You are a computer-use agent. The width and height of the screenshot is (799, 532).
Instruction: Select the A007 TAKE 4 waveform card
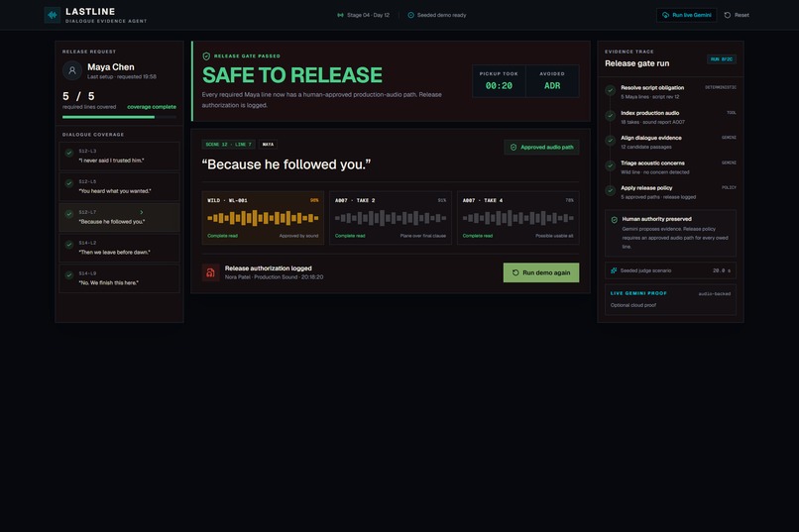(x=517, y=218)
